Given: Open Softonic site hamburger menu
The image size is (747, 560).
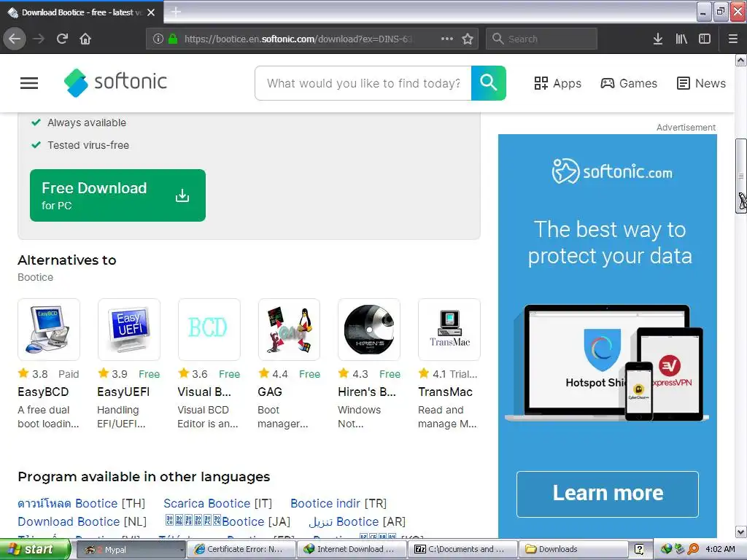Looking at the screenshot, I should coord(29,83).
